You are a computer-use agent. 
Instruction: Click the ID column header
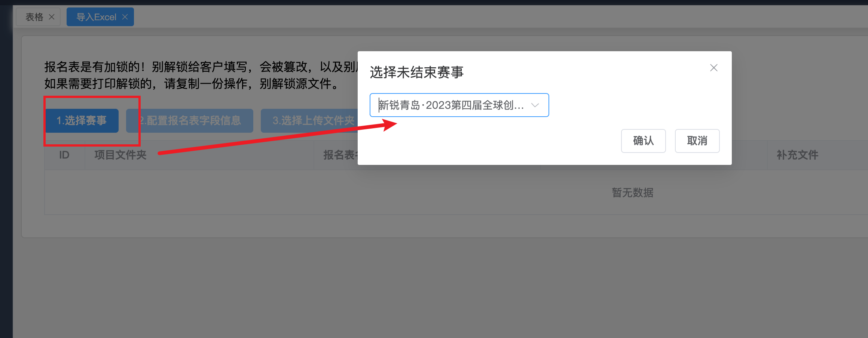coord(64,155)
